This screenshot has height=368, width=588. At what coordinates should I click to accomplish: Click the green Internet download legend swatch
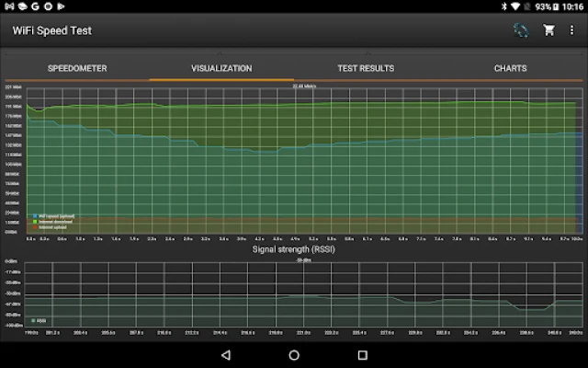pyautogui.click(x=34, y=221)
